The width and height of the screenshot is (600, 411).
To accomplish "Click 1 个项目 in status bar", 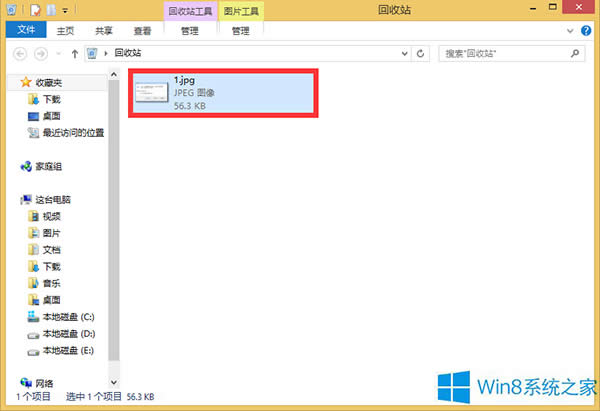I will click(x=33, y=396).
